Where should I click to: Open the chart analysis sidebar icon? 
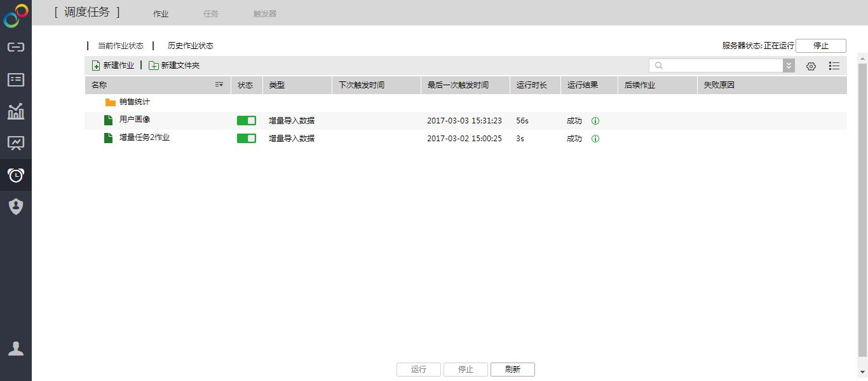[x=15, y=111]
